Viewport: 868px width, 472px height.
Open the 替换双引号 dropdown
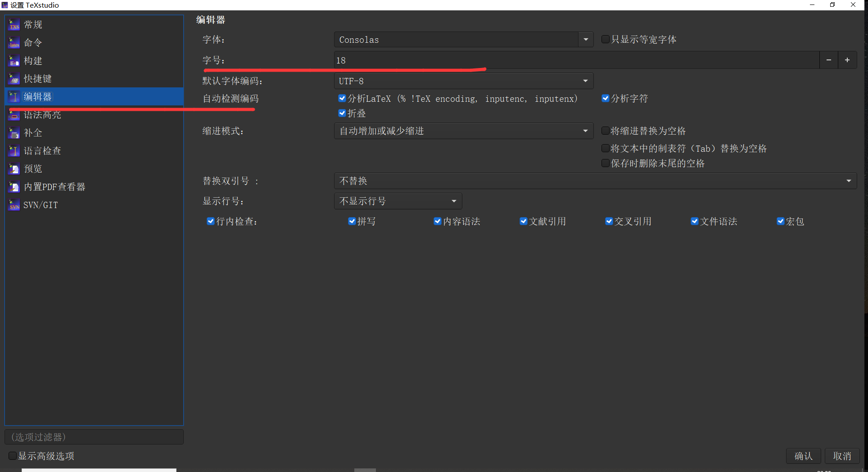coord(595,181)
